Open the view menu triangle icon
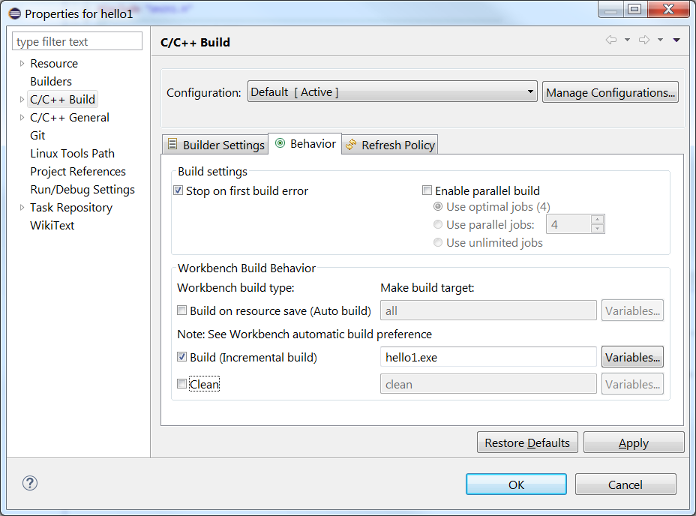The width and height of the screenshot is (696, 516). (676, 40)
